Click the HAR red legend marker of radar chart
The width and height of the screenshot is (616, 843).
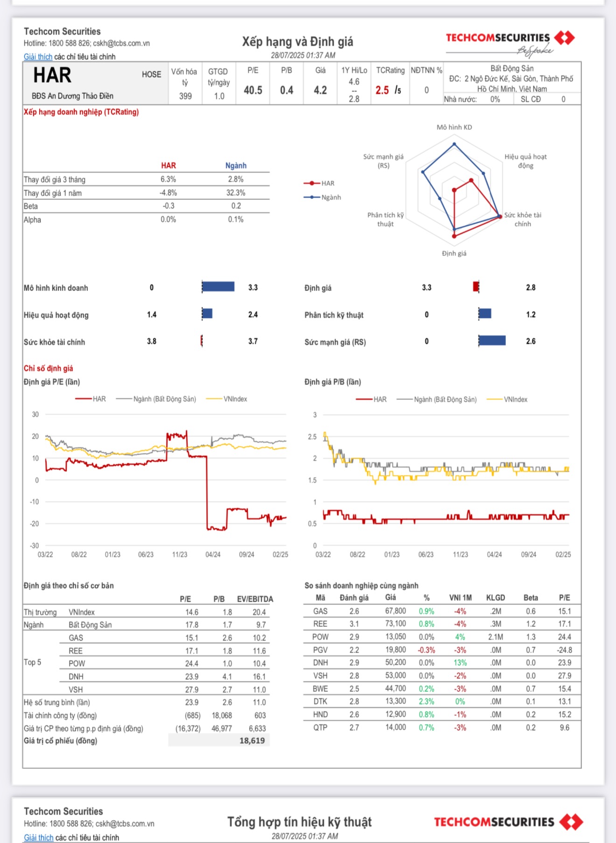click(x=312, y=183)
